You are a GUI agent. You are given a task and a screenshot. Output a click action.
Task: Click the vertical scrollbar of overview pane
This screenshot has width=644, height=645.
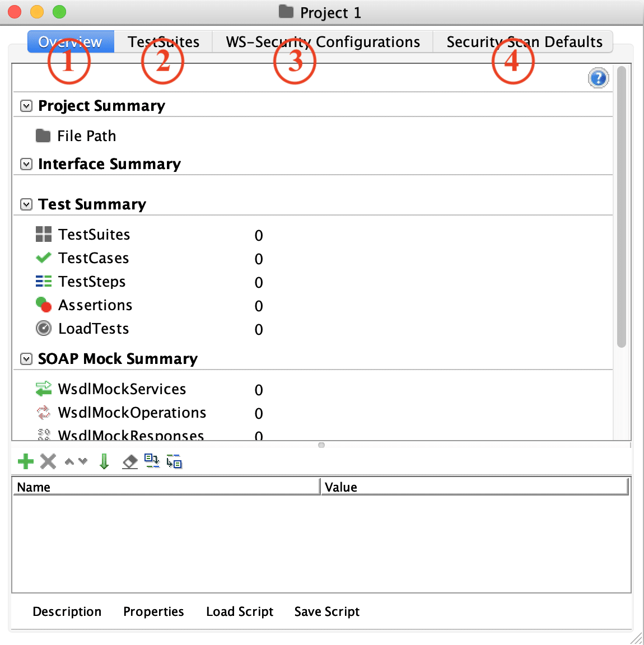point(622,207)
